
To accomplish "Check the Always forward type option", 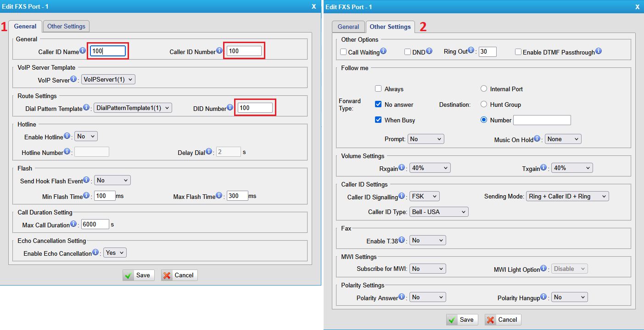I will 378,89.
